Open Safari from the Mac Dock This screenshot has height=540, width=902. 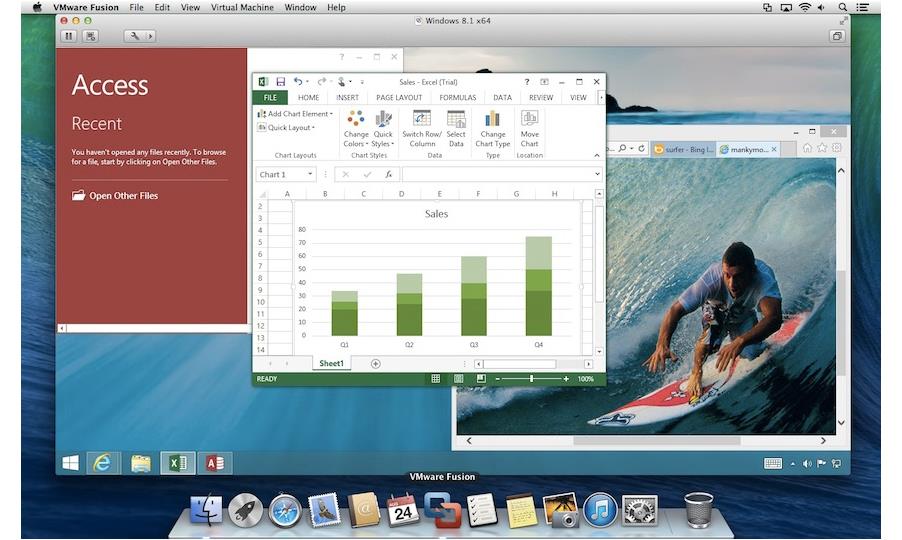(285, 511)
